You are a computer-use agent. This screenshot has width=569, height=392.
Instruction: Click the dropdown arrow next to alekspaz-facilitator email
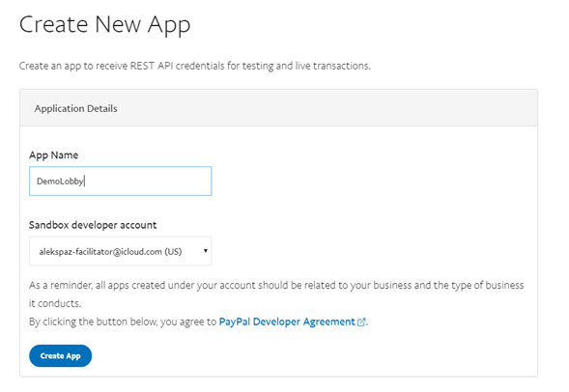pos(206,251)
